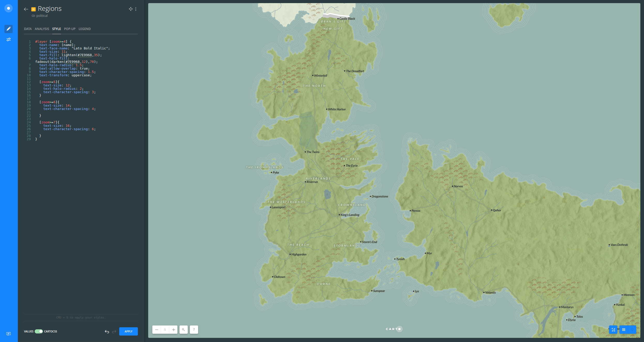
Task: Open the basemap layer selector at bottom right
Action: click(624, 330)
